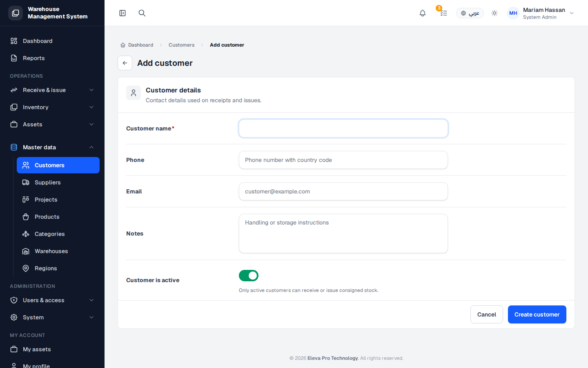Open the notifications bell
Screen dimensions: 588x368
coord(423,13)
